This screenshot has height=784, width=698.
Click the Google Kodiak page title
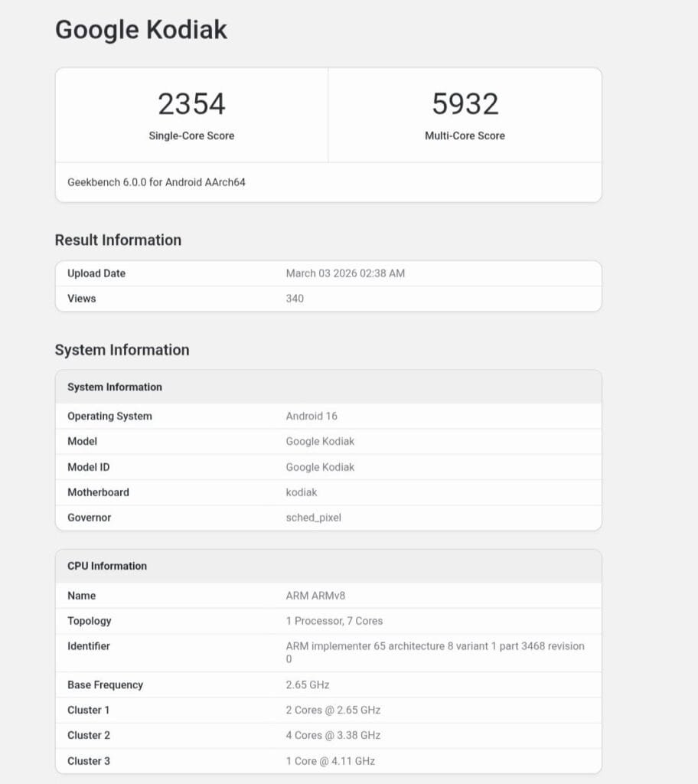click(x=140, y=29)
